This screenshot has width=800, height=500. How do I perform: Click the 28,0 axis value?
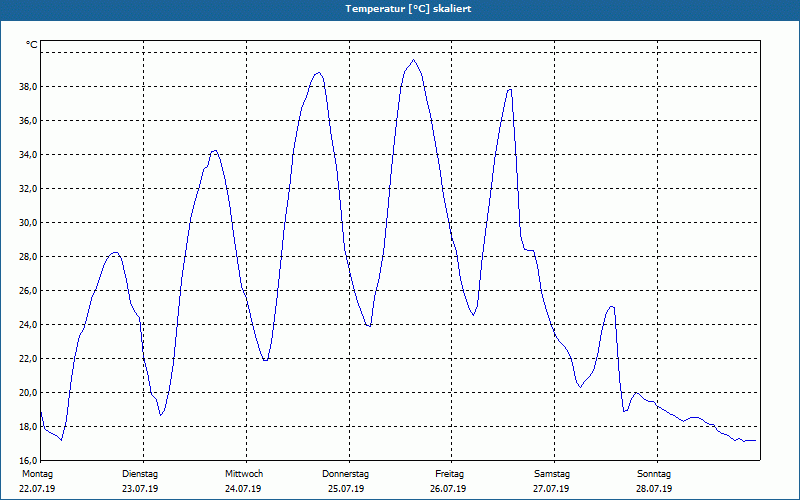28,257
